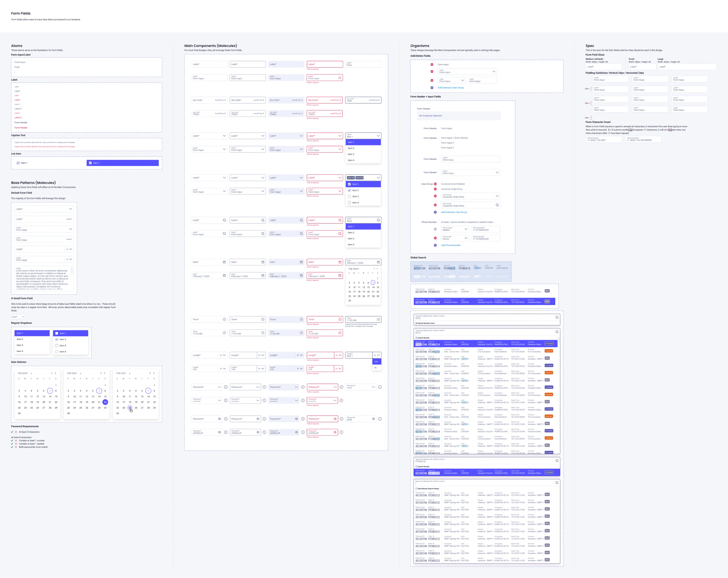Click the plus icon beside Add Extension User Group in Add/Delete Fields
The width and height of the screenshot is (728, 578).
point(432,87)
